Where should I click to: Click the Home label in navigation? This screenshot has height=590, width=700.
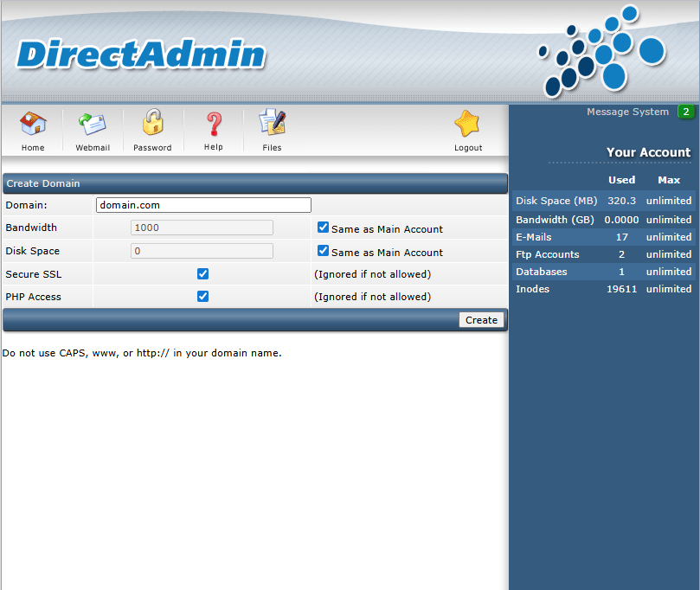(33, 148)
